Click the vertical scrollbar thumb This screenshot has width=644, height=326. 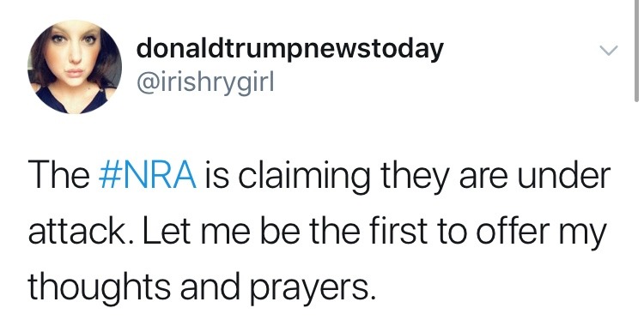[x=636, y=50]
